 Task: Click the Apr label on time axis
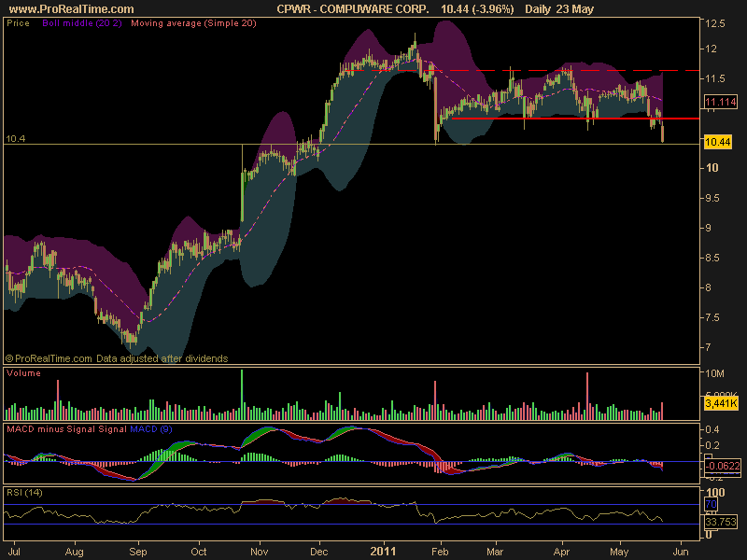pos(561,552)
